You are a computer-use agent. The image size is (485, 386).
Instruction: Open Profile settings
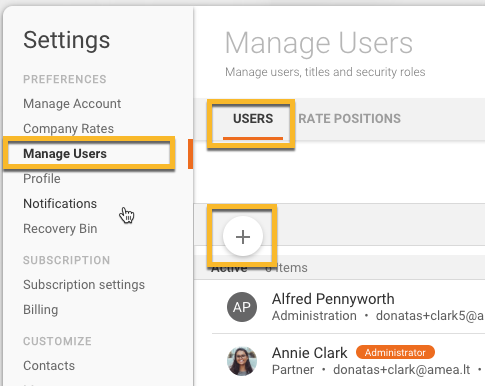click(x=42, y=179)
